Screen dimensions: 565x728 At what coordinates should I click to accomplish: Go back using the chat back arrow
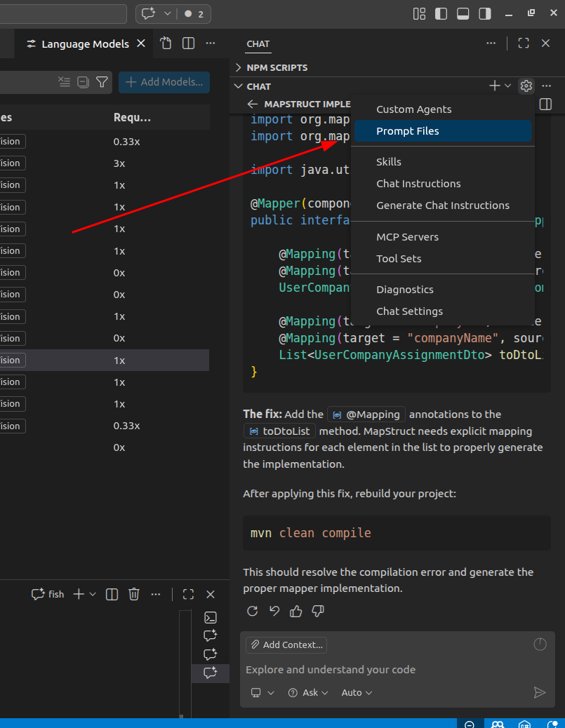[253, 104]
